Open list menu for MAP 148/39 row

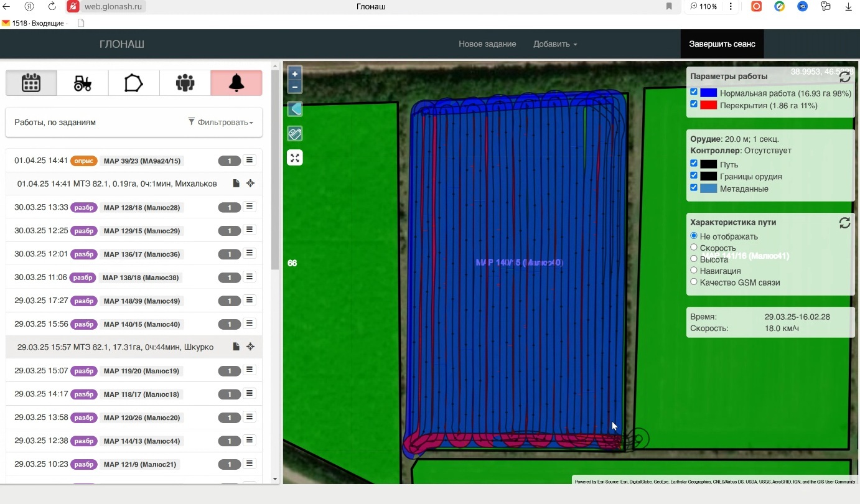pos(250,300)
